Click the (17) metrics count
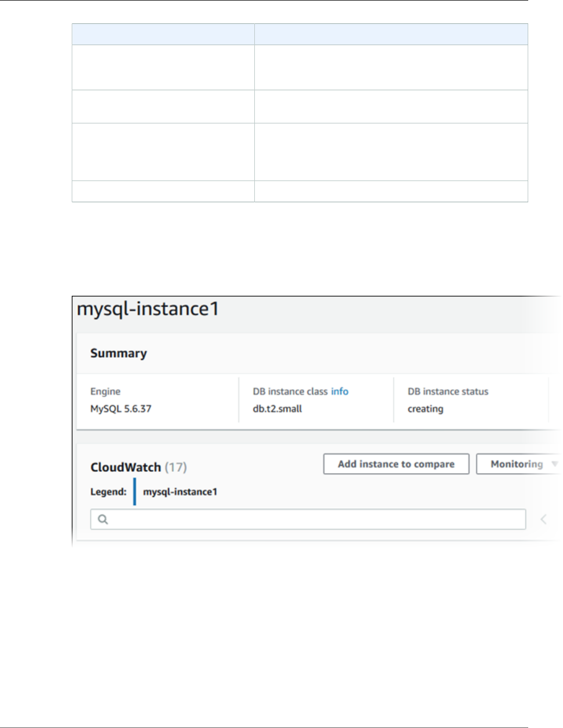563x728 pixels. pyautogui.click(x=176, y=467)
